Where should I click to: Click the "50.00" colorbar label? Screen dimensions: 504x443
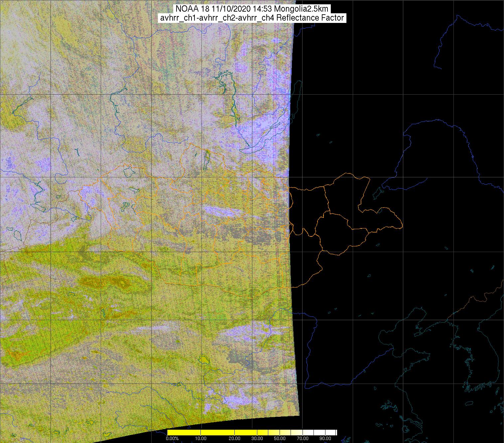point(280,438)
